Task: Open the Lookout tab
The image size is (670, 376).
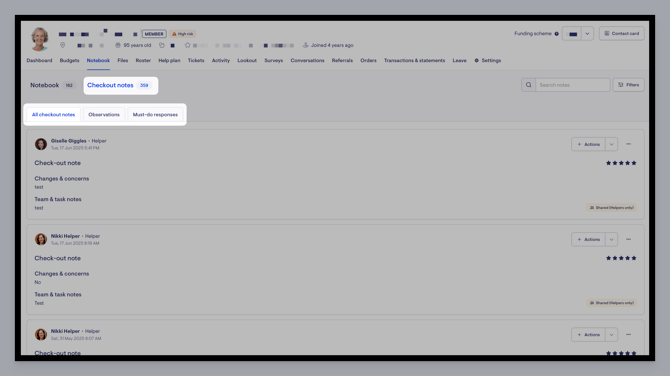Action: pos(247,61)
